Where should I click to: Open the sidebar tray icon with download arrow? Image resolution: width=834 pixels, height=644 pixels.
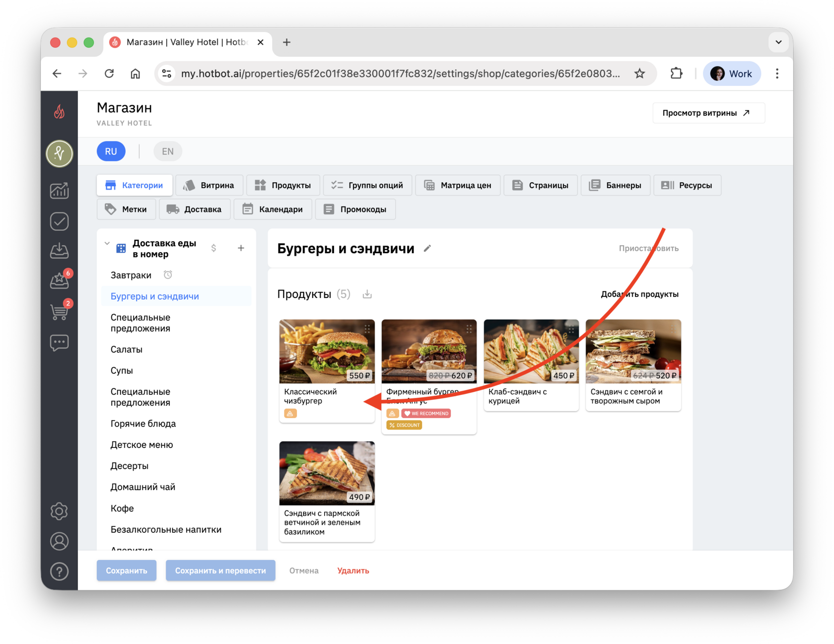point(59,251)
